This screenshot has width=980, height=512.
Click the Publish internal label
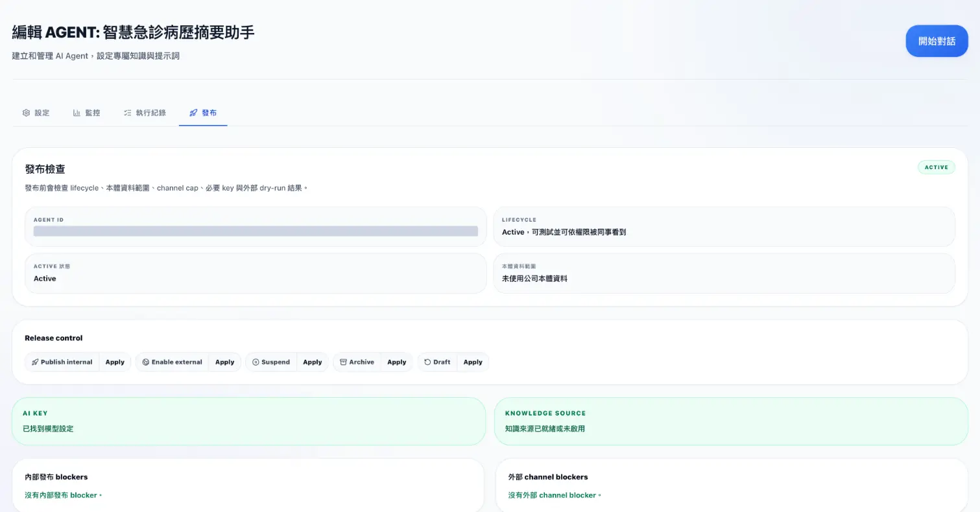coord(67,362)
